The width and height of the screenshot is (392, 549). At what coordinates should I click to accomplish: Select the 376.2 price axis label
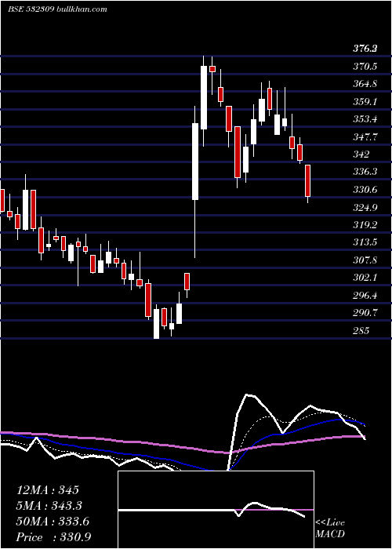(365, 49)
